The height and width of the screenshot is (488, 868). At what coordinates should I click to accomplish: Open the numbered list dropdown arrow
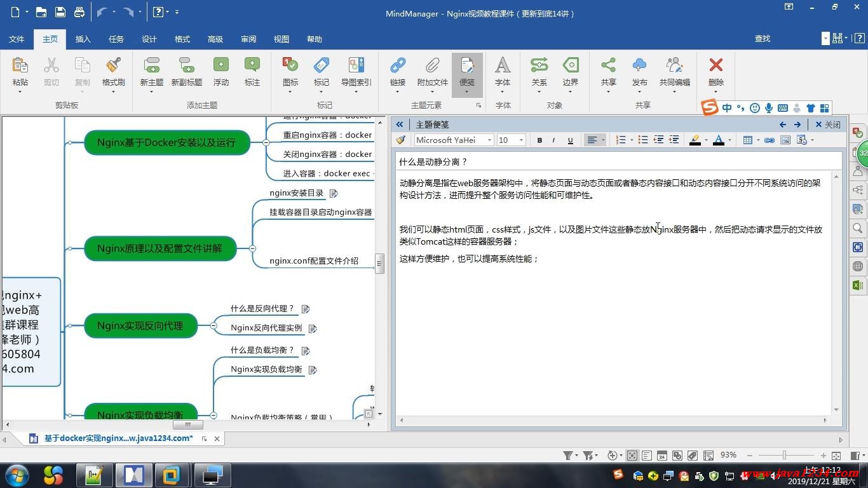click(631, 140)
